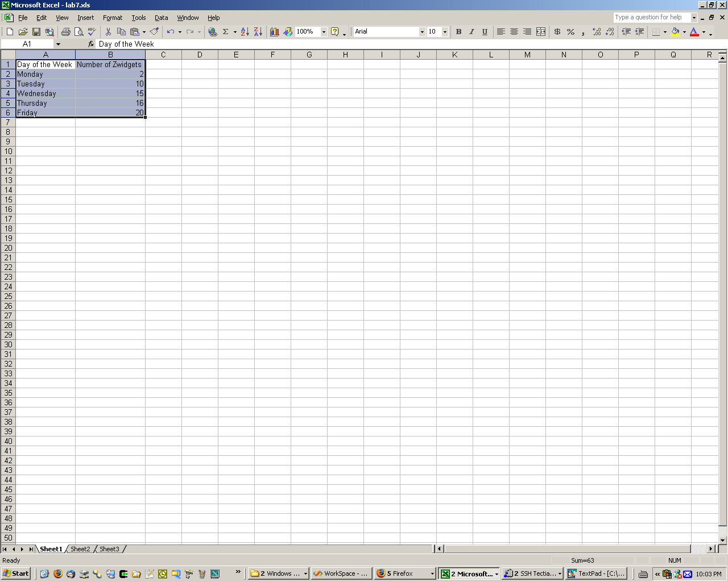Image resolution: width=728 pixels, height=582 pixels.
Task: Save the workbook with the floppy disk icon
Action: click(x=36, y=32)
